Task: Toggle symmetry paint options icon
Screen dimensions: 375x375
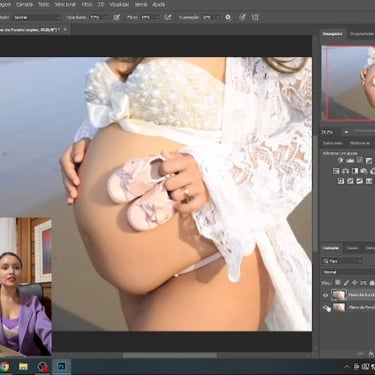Action: point(255,17)
